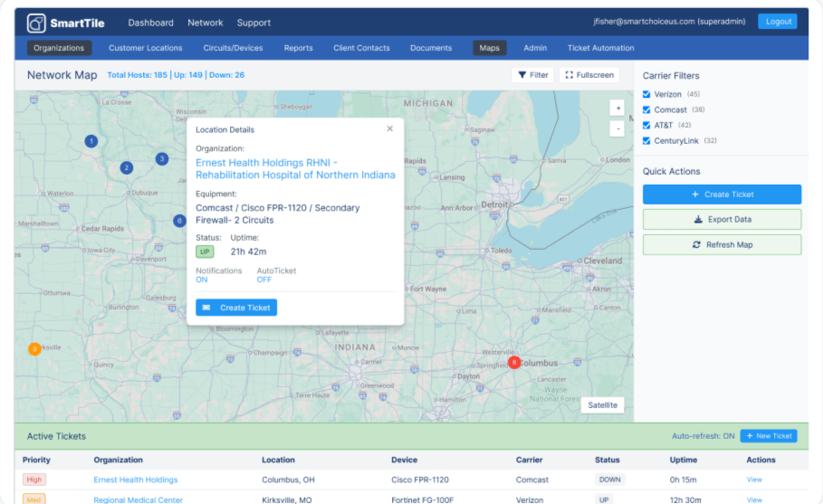Click Create Ticket in Quick Actions
The image size is (823, 504).
(x=722, y=195)
